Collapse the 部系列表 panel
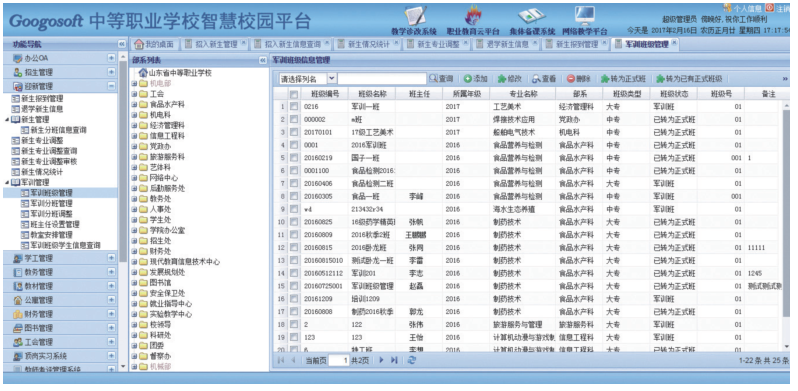The height and width of the screenshot is (391, 798). click(263, 60)
